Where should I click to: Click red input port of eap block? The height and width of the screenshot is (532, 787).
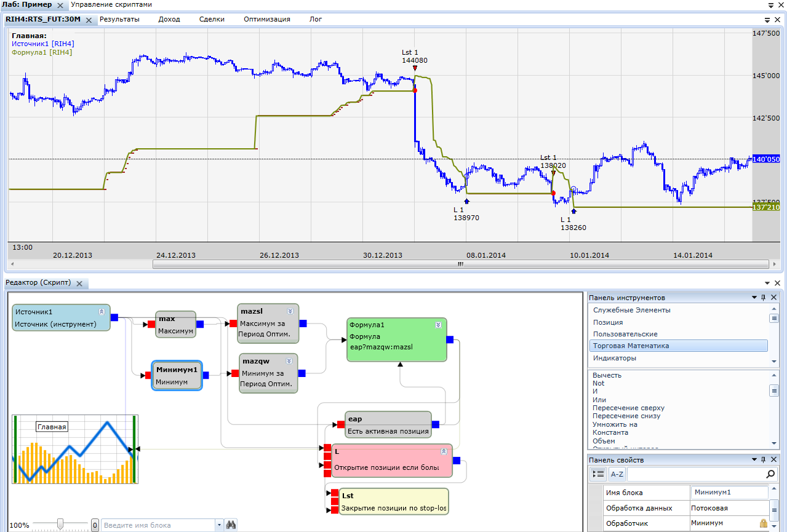pyautogui.click(x=340, y=424)
